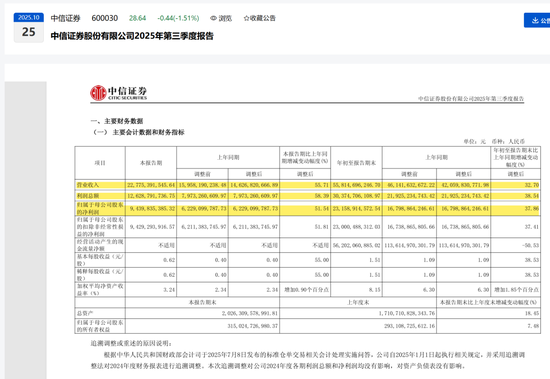Click the subheading (一)主要会计数据和财务指标

(x=138, y=132)
